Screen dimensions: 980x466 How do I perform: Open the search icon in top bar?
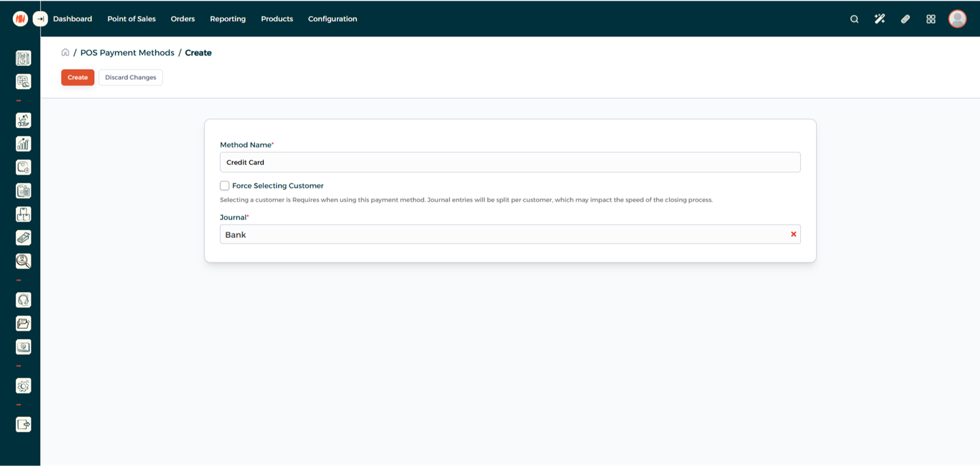click(854, 19)
